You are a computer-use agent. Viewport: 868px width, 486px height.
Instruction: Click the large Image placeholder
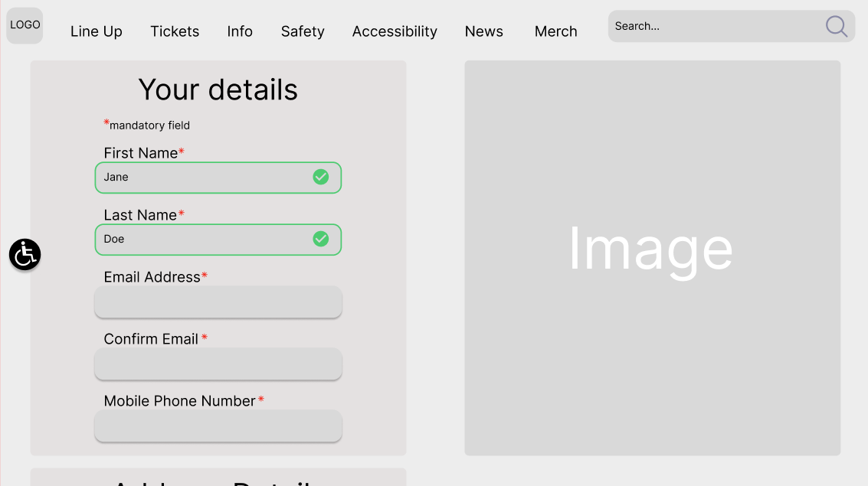click(x=652, y=258)
